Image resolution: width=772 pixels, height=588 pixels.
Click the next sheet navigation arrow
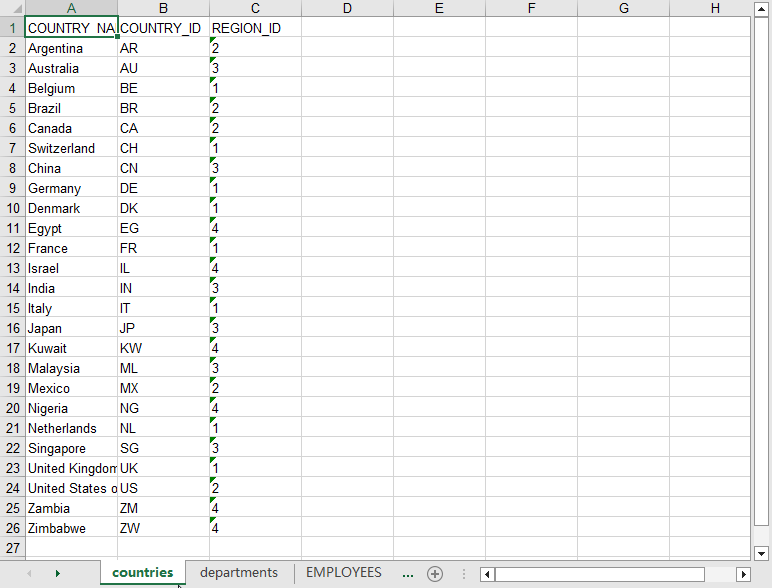click(57, 574)
